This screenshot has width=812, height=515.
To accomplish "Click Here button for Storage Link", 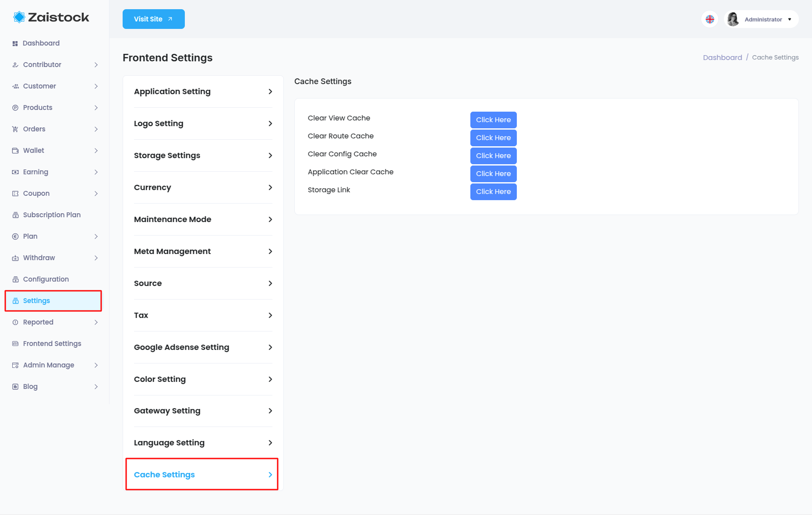I will (x=493, y=192).
